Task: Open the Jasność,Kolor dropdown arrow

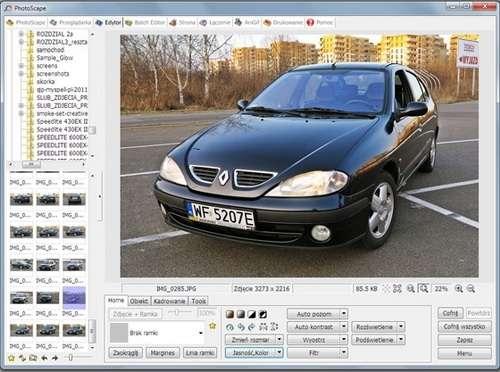Action: (x=279, y=352)
